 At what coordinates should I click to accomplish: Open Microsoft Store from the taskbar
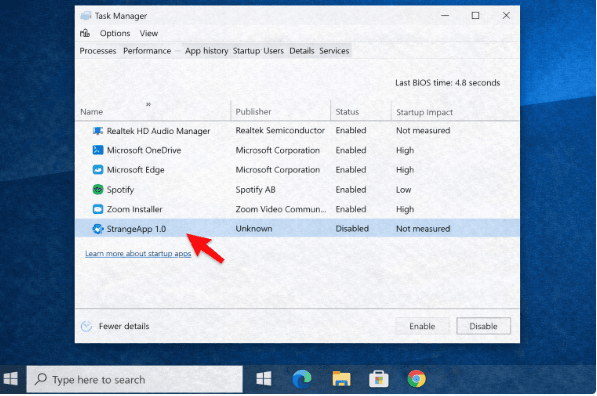coord(379,379)
